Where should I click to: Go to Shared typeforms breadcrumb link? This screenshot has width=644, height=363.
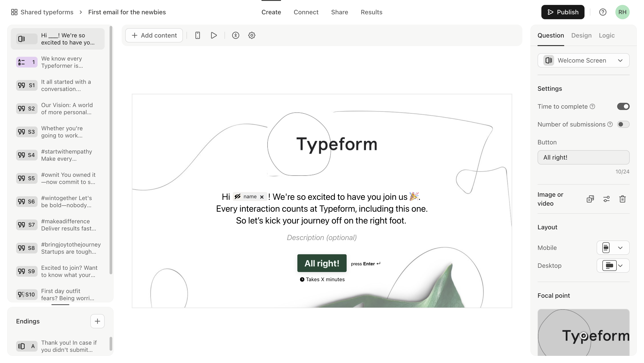click(47, 12)
